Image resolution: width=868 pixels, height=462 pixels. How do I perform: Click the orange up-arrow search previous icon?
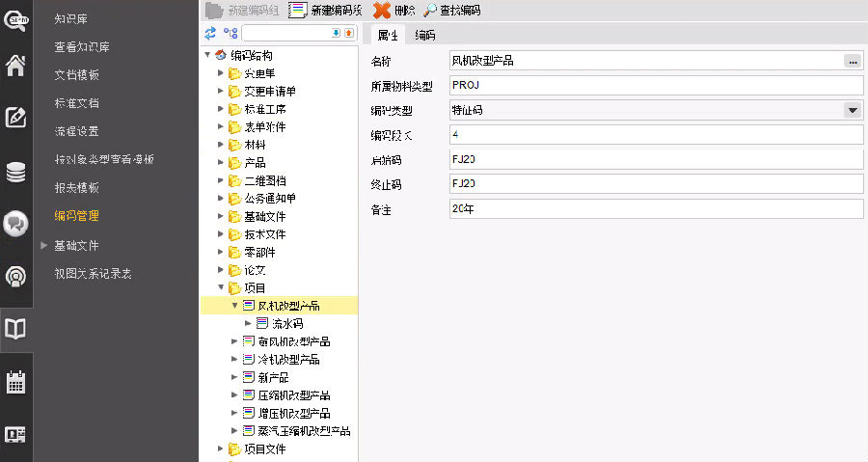point(349,33)
